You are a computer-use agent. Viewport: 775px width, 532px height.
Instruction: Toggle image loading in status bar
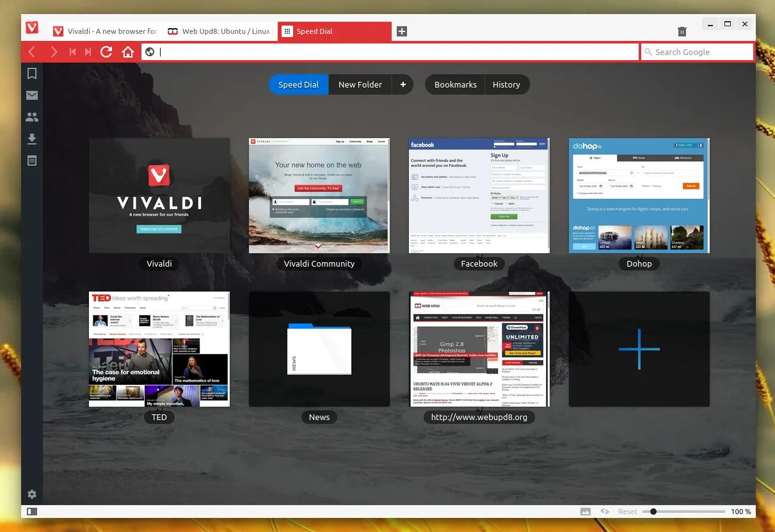(x=586, y=512)
